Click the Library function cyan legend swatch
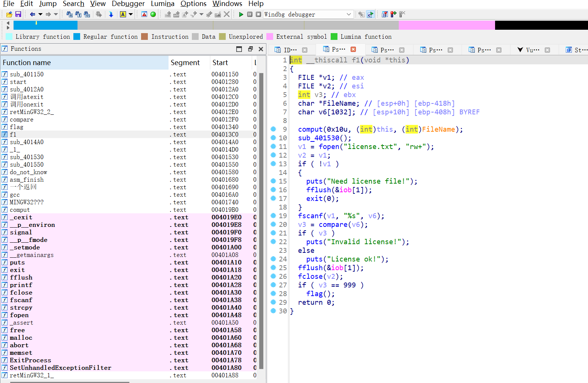 pyautogui.click(x=9, y=36)
